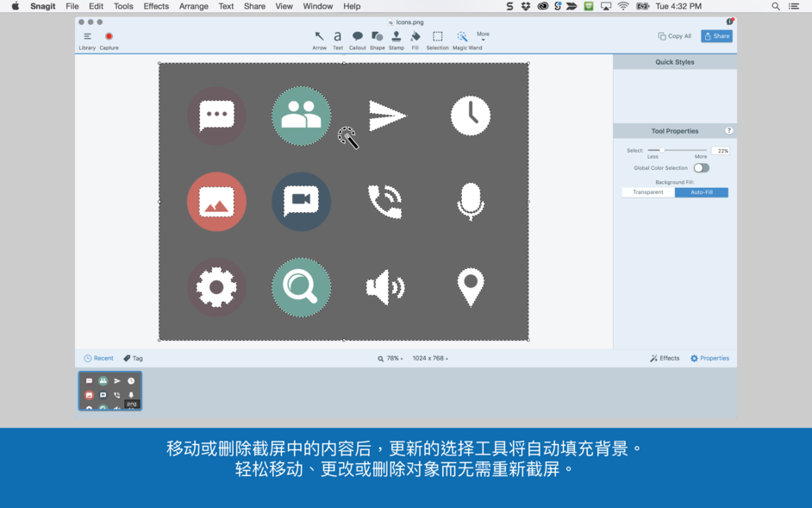Click the Copy All button

pyautogui.click(x=675, y=36)
